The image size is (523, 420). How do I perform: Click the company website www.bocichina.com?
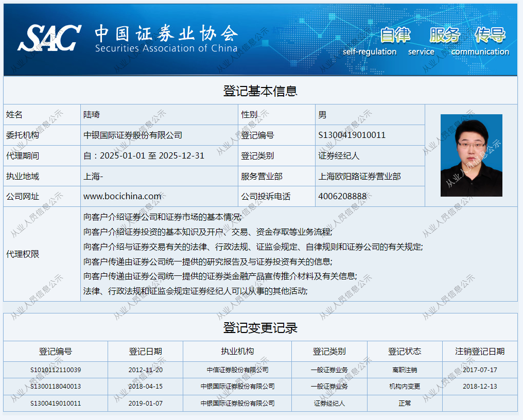[122, 196]
